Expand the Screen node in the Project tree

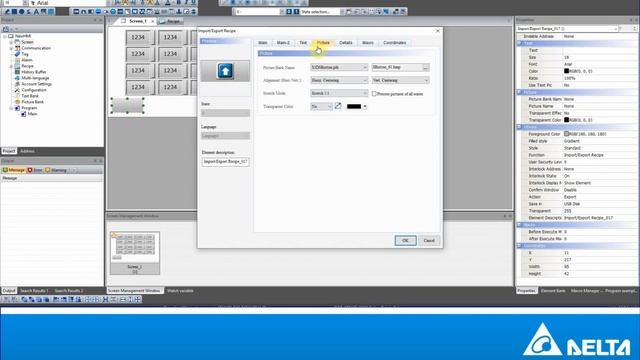click(x=11, y=42)
